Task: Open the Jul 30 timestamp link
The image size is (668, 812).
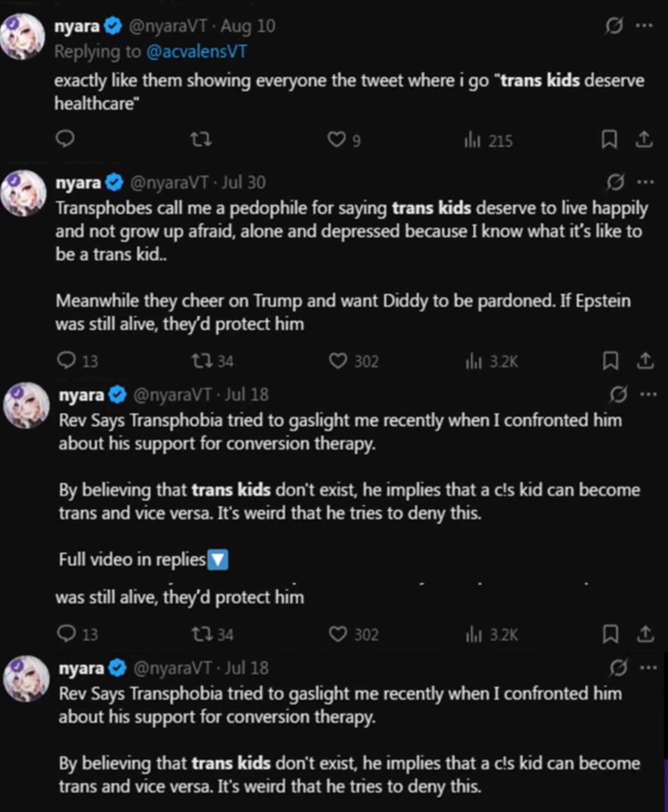Action: pyautogui.click(x=243, y=183)
